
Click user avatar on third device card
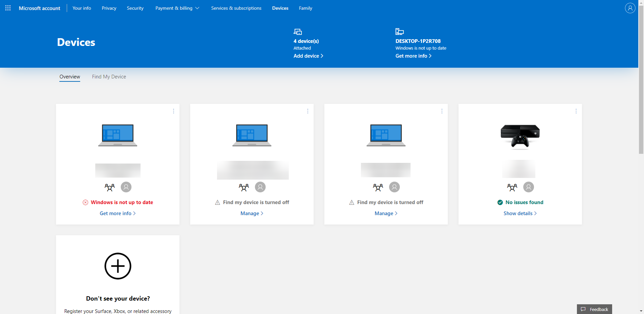(394, 187)
